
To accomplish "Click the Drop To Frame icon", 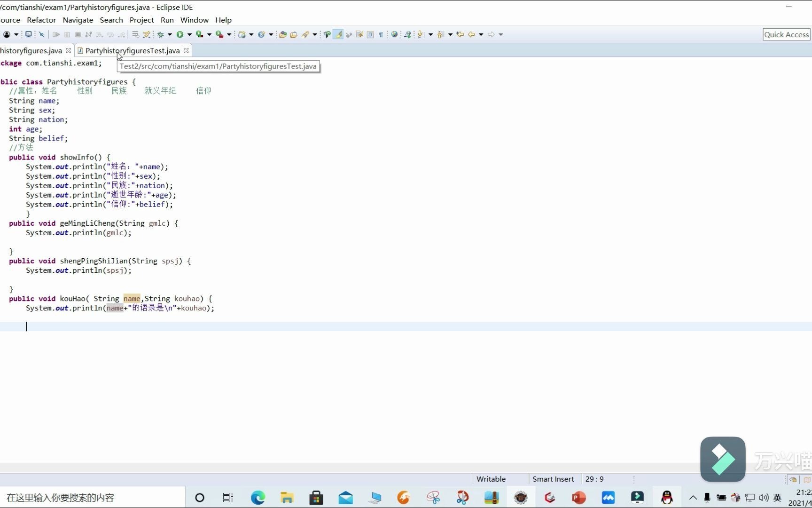I will (135, 34).
